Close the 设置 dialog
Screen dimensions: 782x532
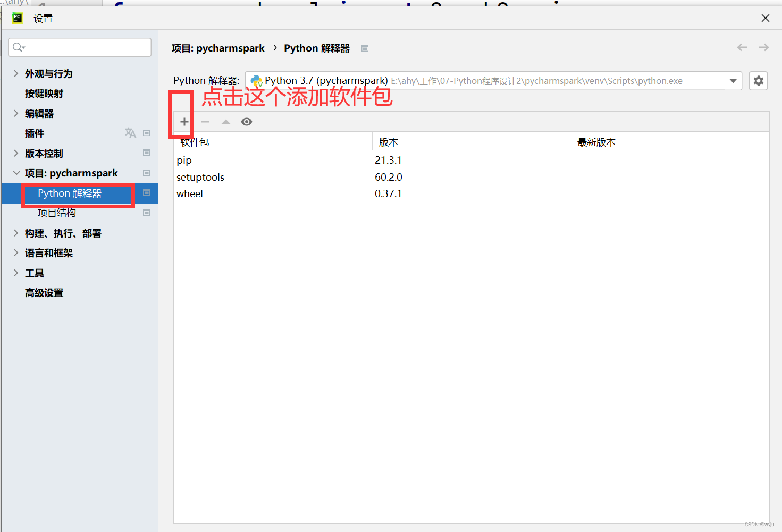766,18
